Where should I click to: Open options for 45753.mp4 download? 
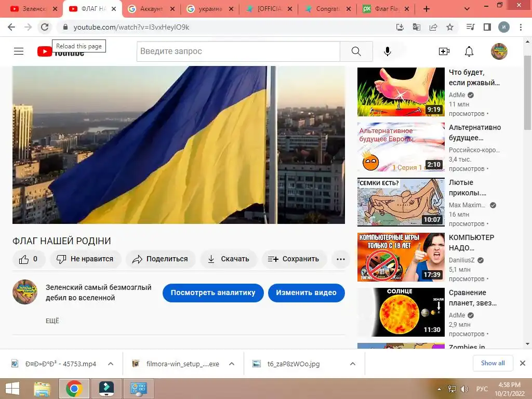(111, 364)
